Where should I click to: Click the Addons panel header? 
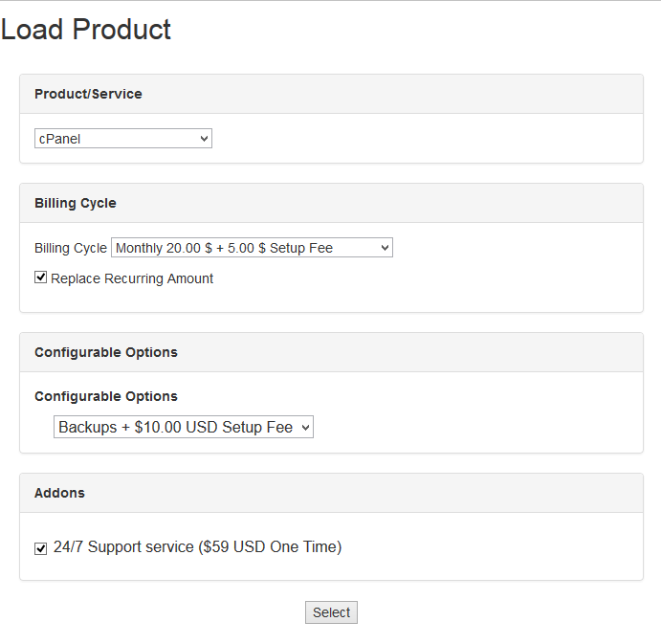(x=331, y=493)
